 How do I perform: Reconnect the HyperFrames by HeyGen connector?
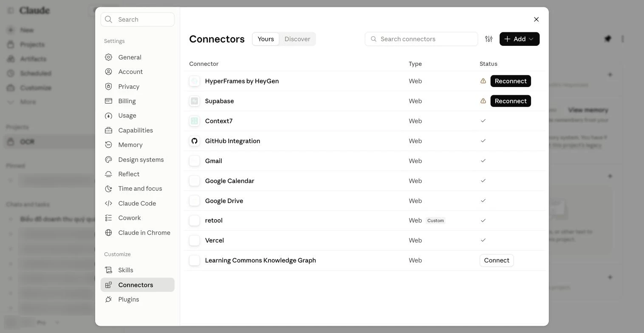point(511,81)
